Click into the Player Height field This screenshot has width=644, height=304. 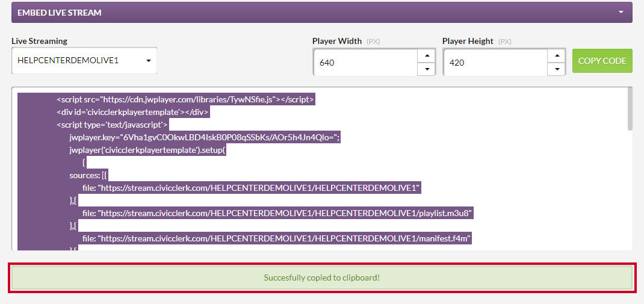point(495,63)
